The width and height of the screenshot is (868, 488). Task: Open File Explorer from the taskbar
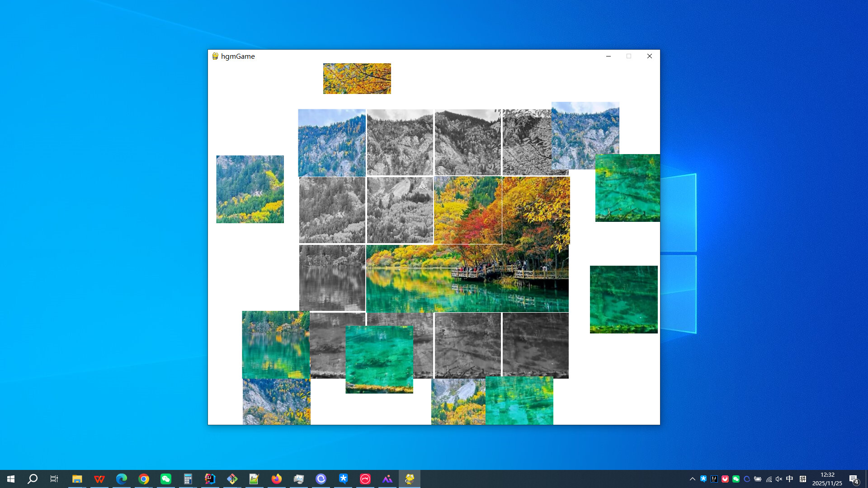tap(77, 479)
